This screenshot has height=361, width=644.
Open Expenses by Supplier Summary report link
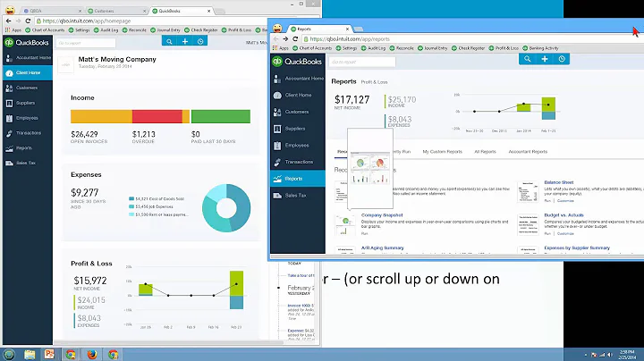pos(577,248)
